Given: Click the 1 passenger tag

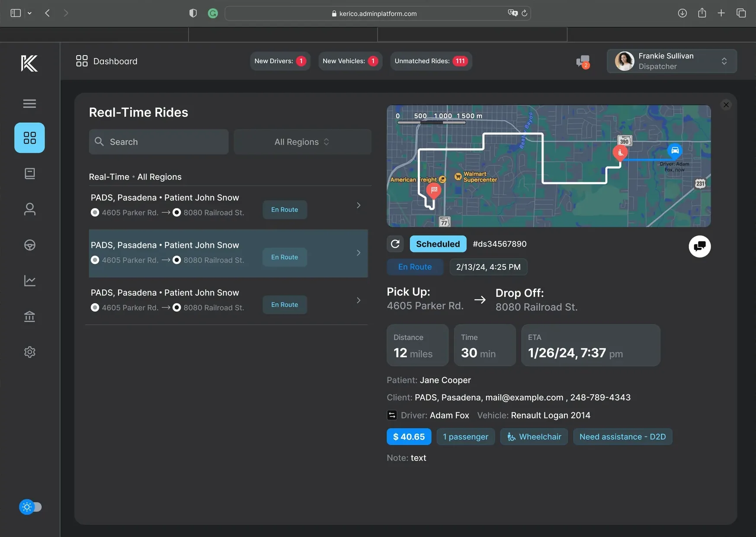Looking at the screenshot, I should point(465,437).
